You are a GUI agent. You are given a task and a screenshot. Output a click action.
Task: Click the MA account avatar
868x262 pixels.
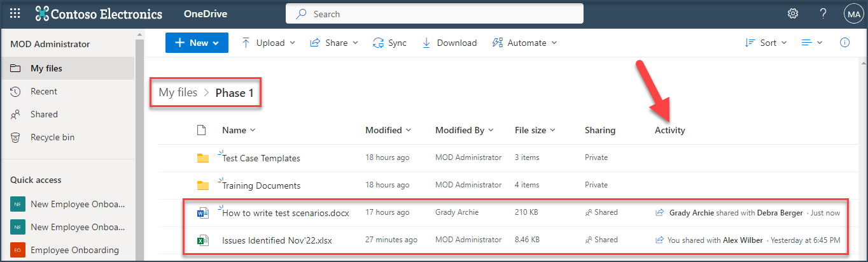coord(853,13)
